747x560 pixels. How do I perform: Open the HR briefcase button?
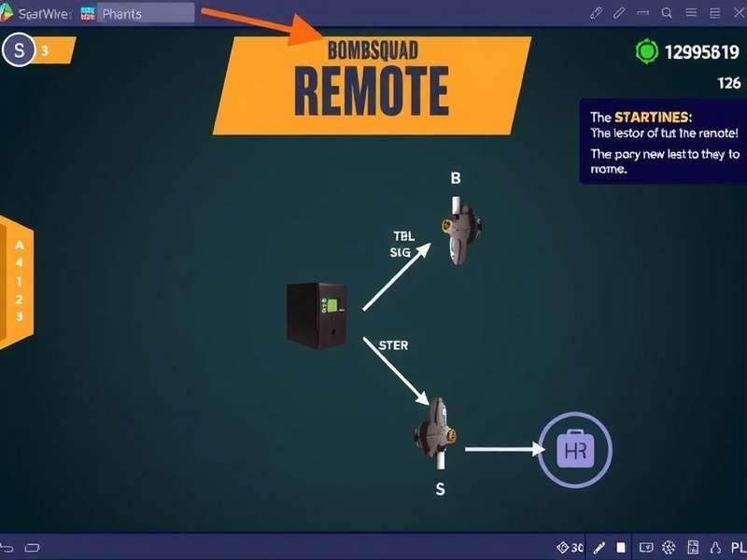tap(575, 450)
